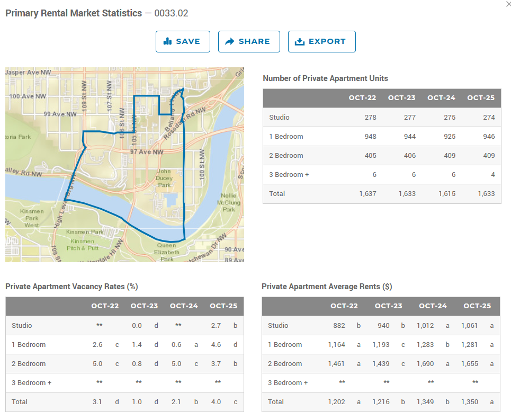This screenshot has height=420, width=511.
Task: Click Kinsmen Pitch & Putt map label
Action: click(x=84, y=245)
